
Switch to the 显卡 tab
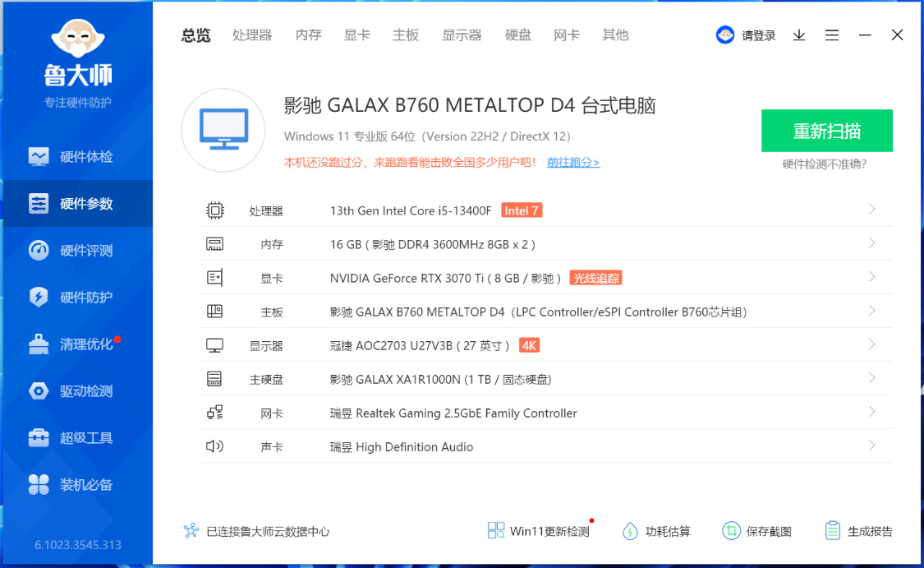[357, 35]
